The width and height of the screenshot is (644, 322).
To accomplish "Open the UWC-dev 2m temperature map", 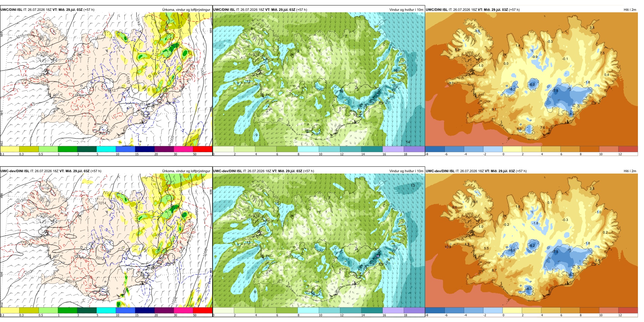I will coord(531,240).
